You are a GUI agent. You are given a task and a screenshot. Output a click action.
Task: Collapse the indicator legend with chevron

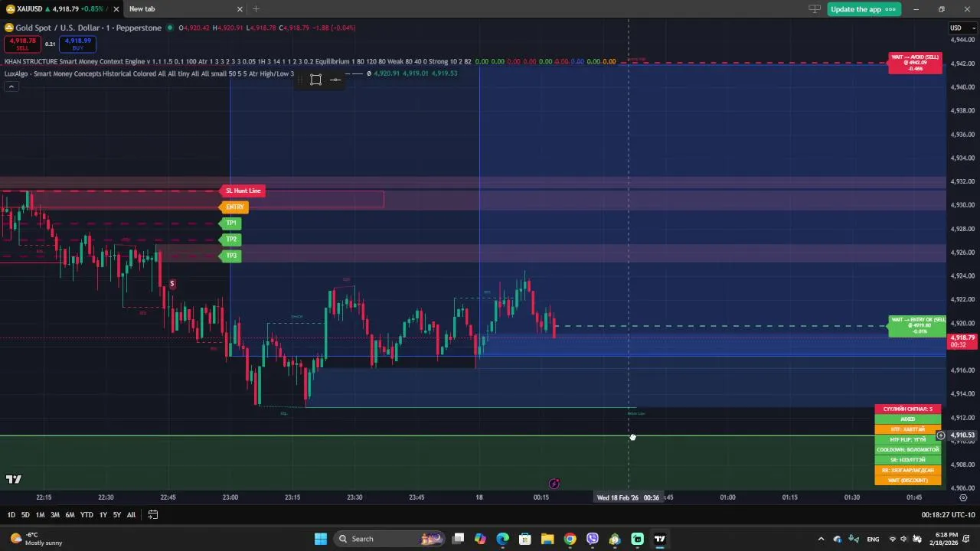coord(11,86)
